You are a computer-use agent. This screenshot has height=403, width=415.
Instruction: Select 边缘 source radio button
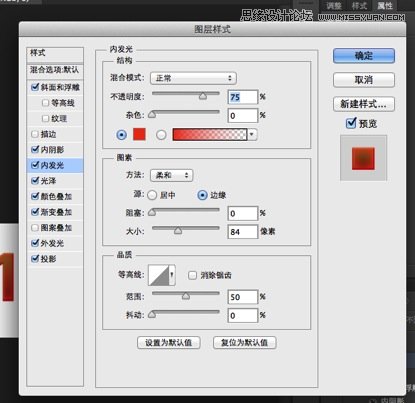click(202, 195)
